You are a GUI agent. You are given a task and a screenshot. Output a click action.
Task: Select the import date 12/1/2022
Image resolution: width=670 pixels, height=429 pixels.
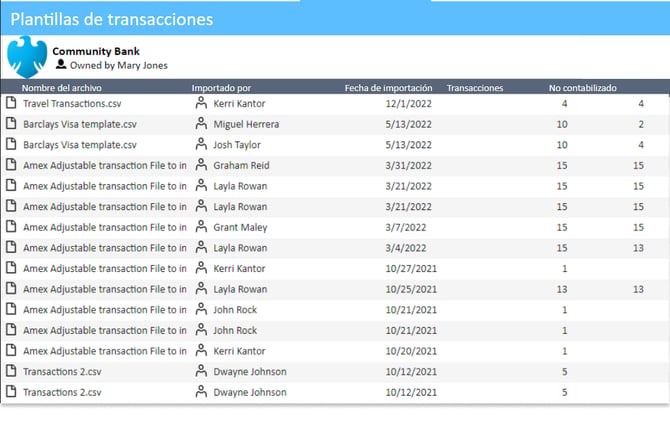[408, 104]
